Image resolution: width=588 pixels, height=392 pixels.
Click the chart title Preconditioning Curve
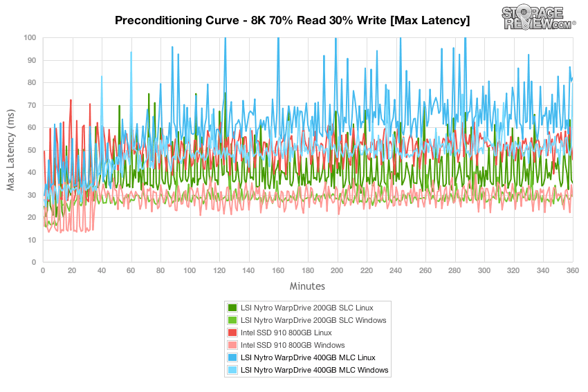point(292,20)
